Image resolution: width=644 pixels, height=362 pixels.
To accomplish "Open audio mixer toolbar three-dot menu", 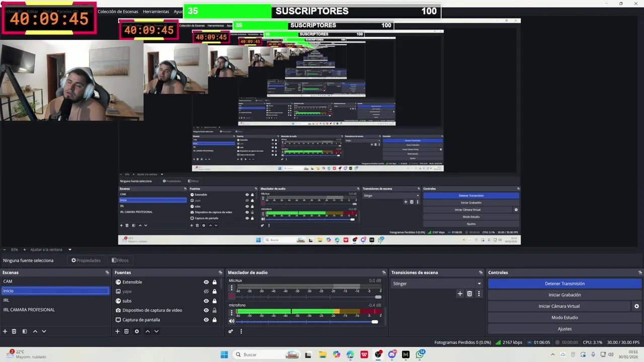I will [x=241, y=331].
